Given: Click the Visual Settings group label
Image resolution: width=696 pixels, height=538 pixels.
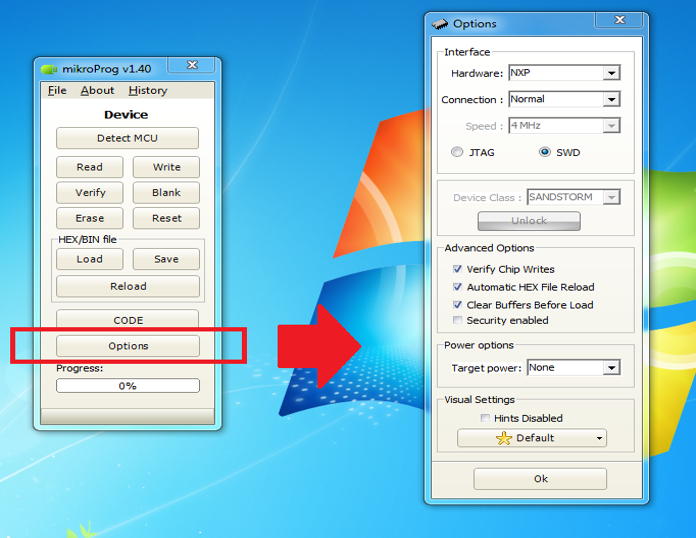Looking at the screenshot, I should point(479,400).
